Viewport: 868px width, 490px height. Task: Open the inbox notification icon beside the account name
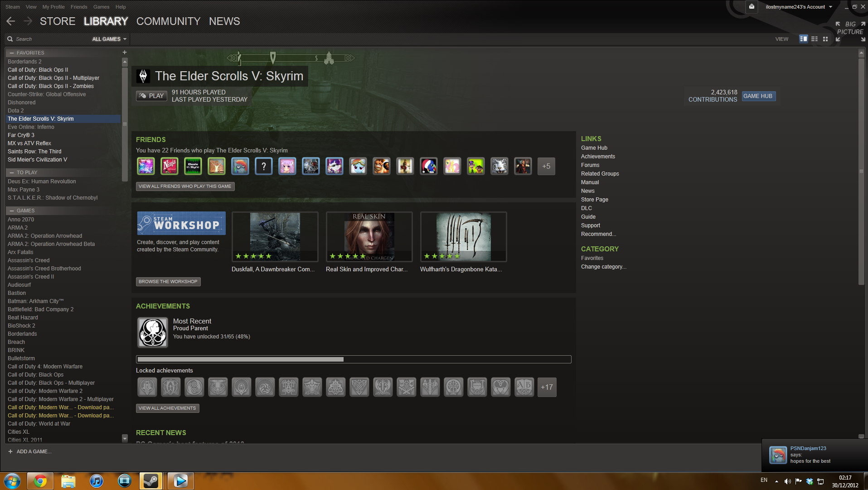point(752,7)
